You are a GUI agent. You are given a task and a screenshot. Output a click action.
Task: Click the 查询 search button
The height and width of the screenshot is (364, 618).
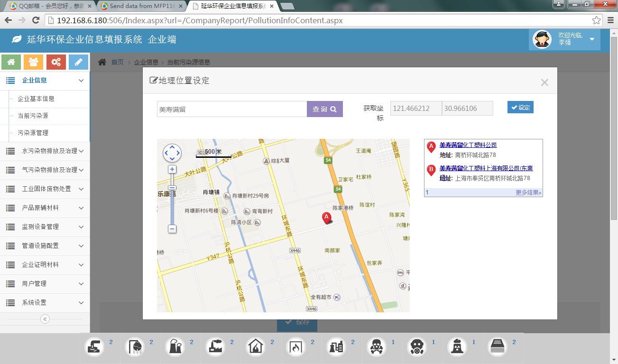pyautogui.click(x=324, y=109)
